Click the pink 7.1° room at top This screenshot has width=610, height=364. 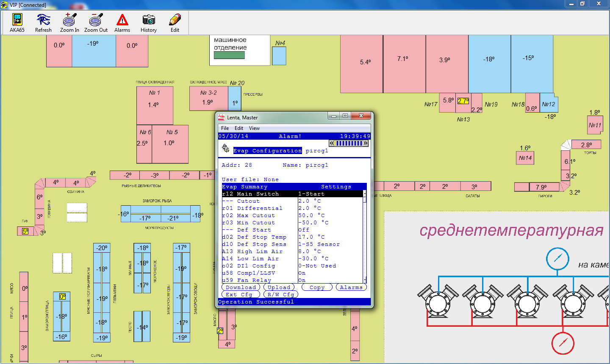coord(405,64)
